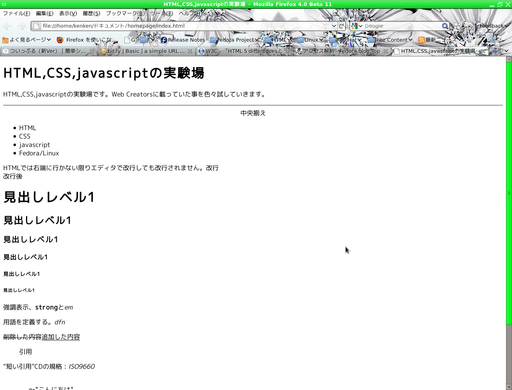Open the Free Content bookmark folder

390,40
